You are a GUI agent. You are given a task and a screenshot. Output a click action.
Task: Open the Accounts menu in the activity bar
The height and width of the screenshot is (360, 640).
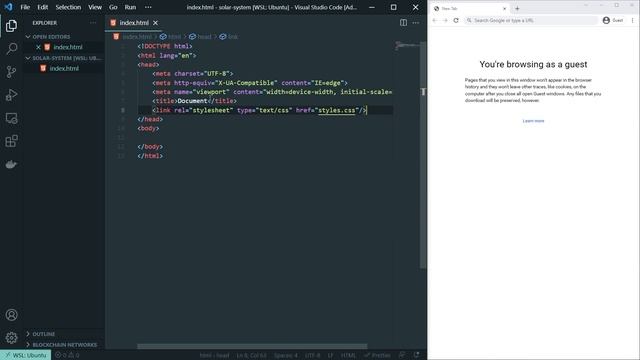click(11, 315)
